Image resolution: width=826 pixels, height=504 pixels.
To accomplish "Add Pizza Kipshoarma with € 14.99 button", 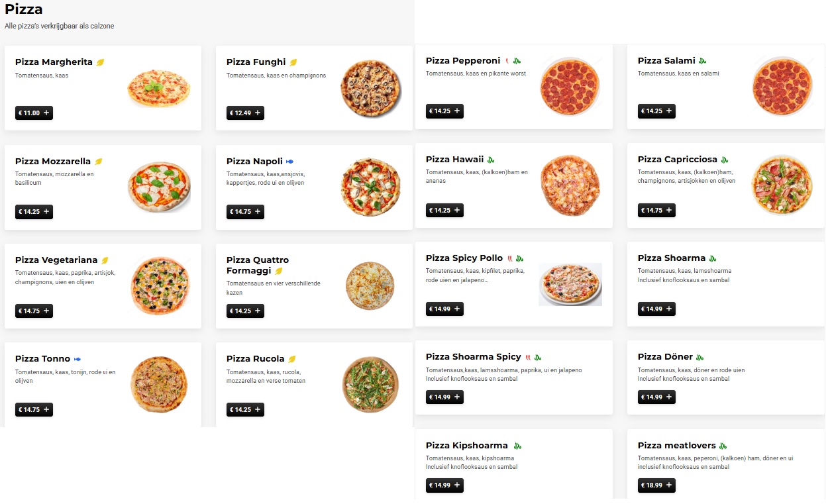I will pyautogui.click(x=444, y=485).
